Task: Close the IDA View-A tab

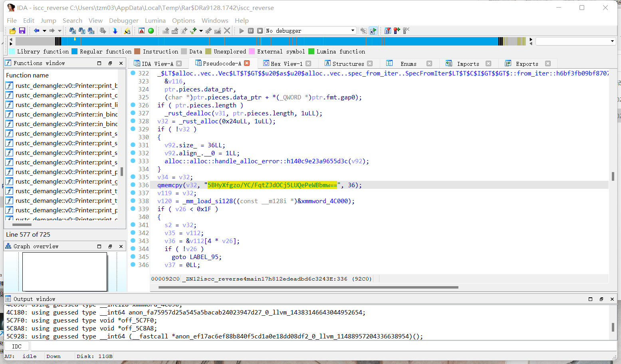Action: [179, 63]
